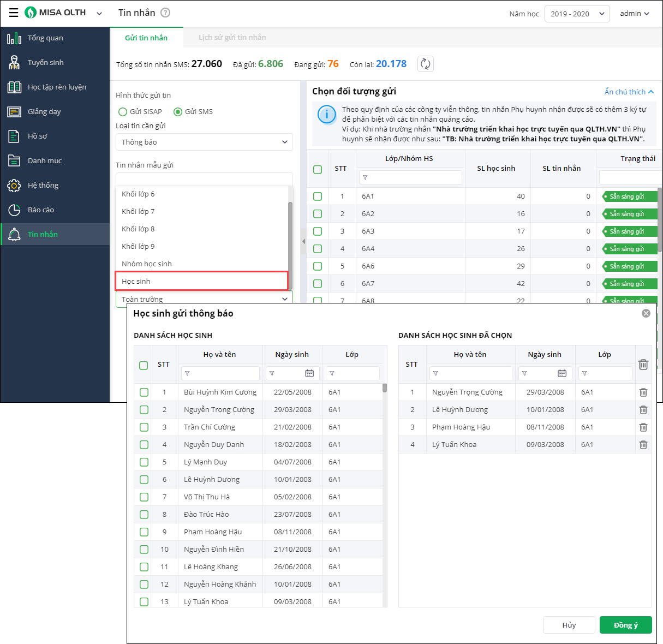Delete Lê Huỳnh Dương from selected list
663x644 pixels.
(x=643, y=409)
